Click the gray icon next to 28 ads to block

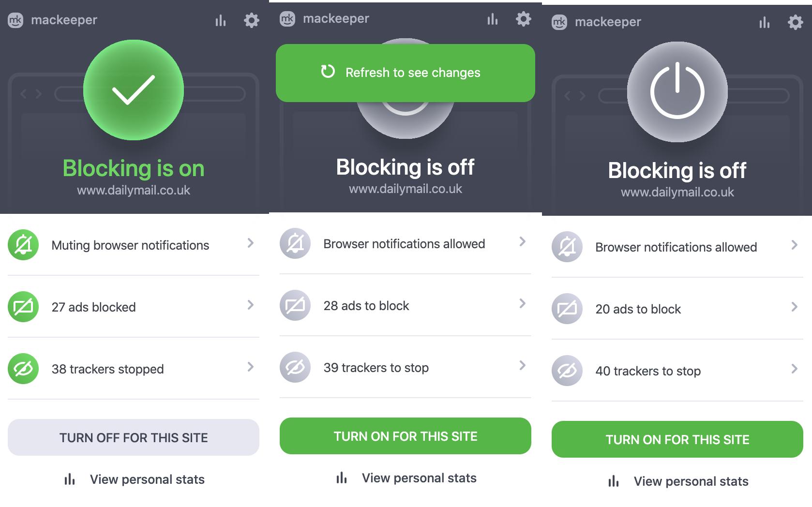(295, 305)
